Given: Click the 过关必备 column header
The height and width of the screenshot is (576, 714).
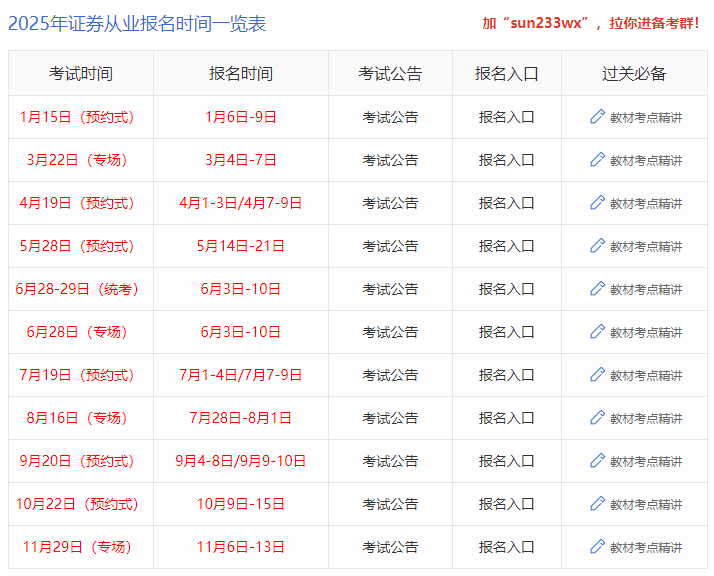Looking at the screenshot, I should [634, 74].
